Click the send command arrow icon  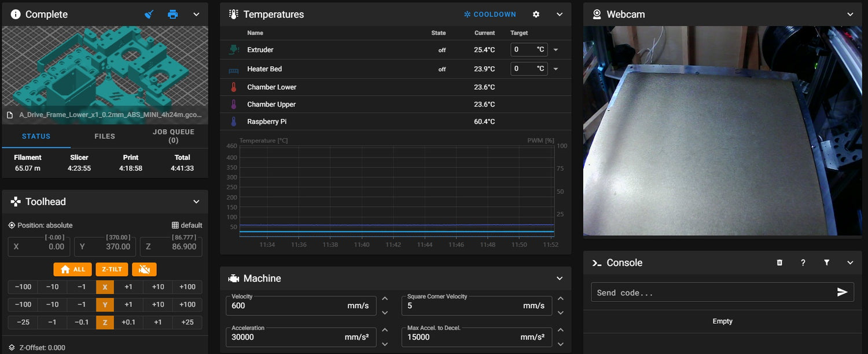click(842, 293)
